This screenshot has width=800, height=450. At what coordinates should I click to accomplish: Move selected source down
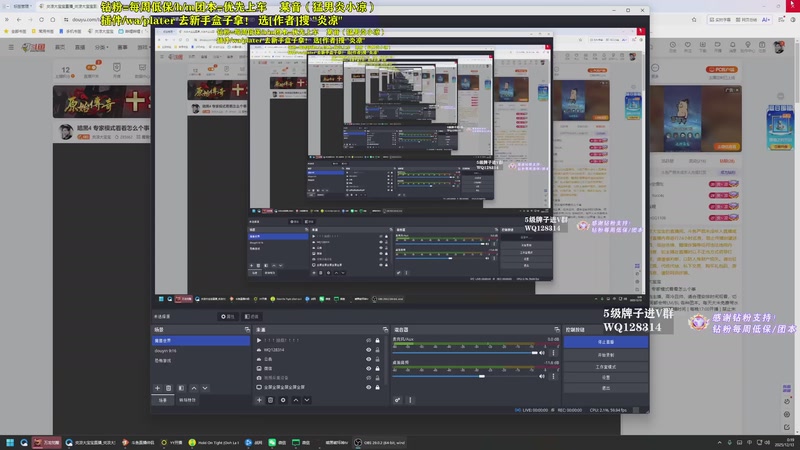tap(307, 400)
